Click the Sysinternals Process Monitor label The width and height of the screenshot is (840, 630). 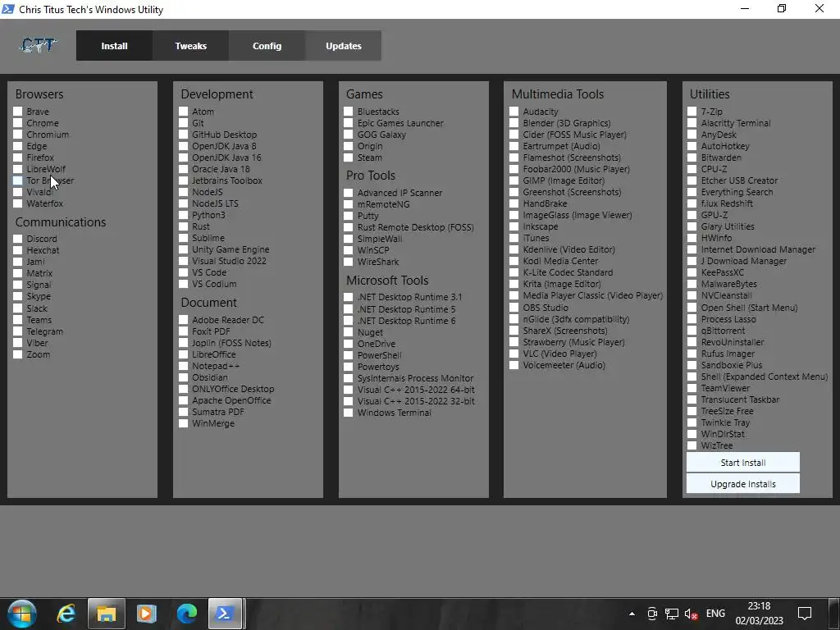pos(416,378)
